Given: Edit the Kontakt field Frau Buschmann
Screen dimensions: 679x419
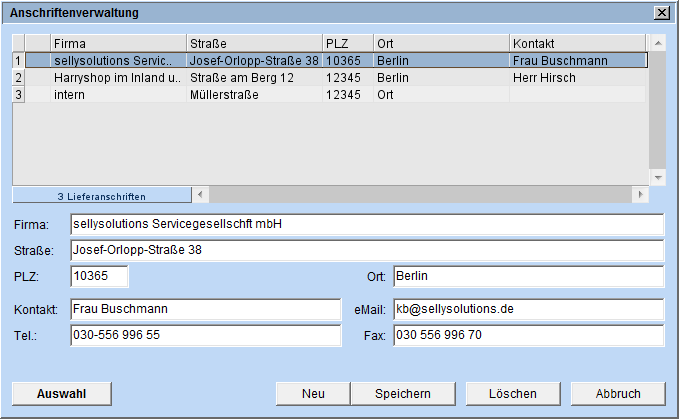Looking at the screenshot, I should coord(206,309).
